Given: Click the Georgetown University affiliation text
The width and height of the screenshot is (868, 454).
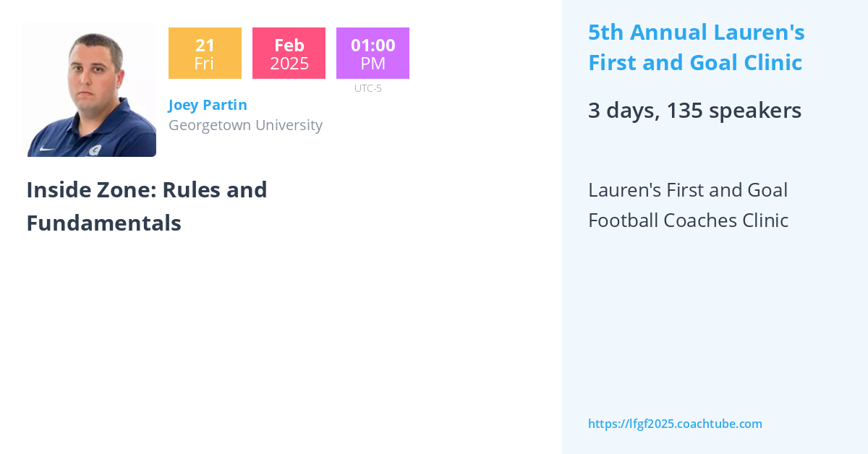Looking at the screenshot, I should tap(245, 125).
